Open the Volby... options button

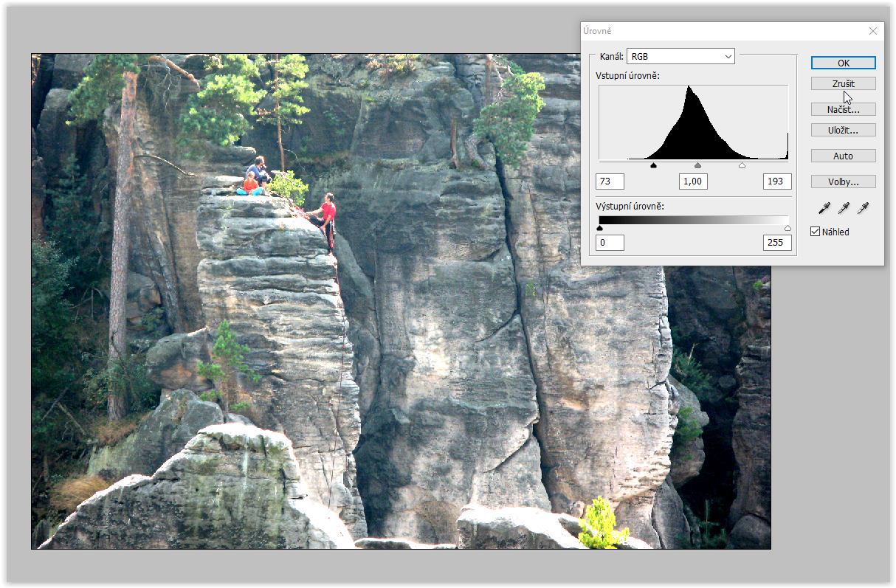coord(843,181)
